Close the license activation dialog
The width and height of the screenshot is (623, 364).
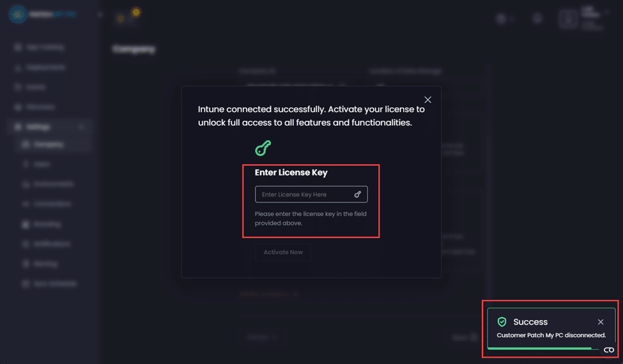(x=428, y=100)
